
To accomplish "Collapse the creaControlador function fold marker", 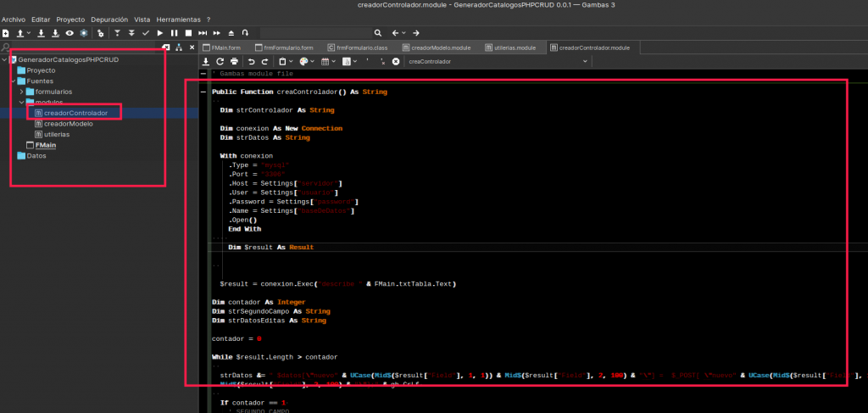I will [204, 92].
